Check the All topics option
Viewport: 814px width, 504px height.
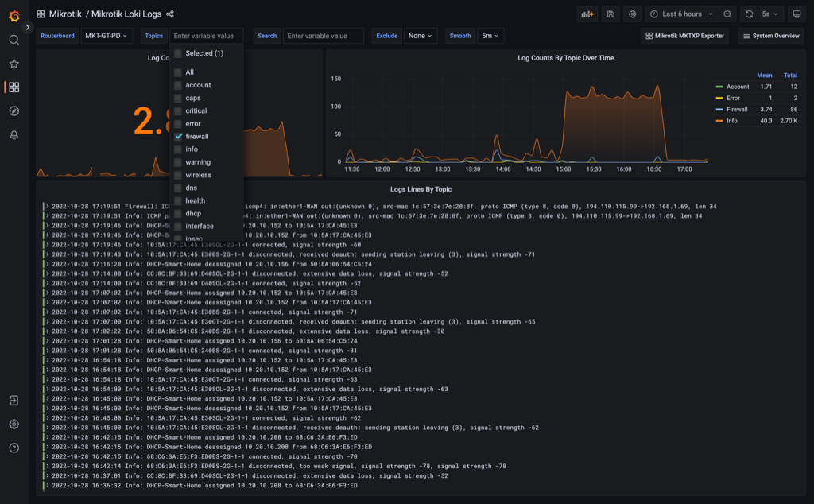click(178, 72)
